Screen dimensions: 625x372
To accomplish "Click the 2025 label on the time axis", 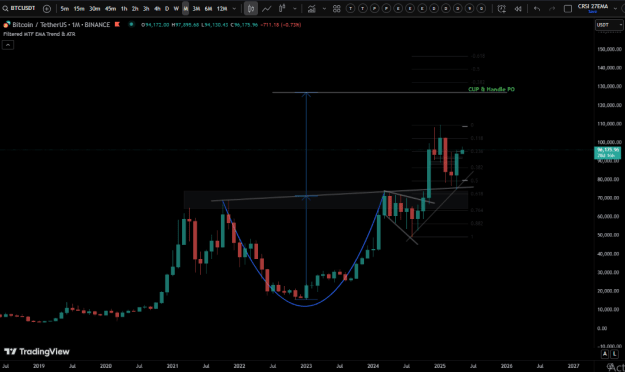I will coord(440,366).
